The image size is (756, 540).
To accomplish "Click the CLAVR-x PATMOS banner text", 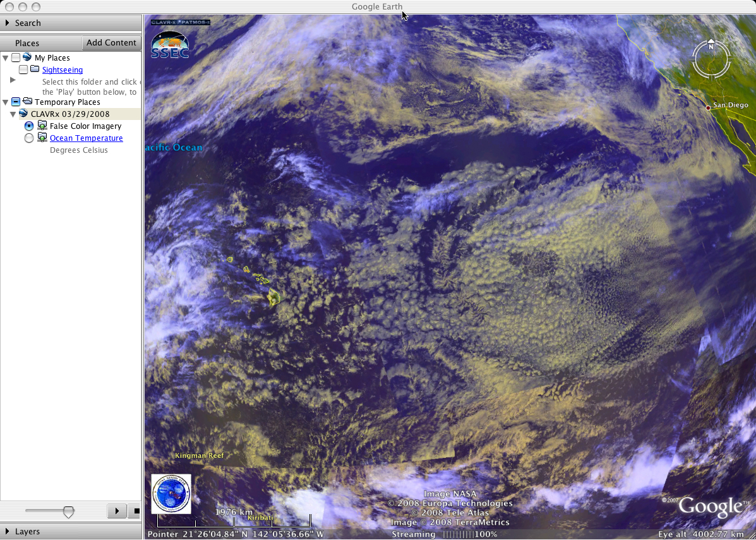I will coord(181,22).
